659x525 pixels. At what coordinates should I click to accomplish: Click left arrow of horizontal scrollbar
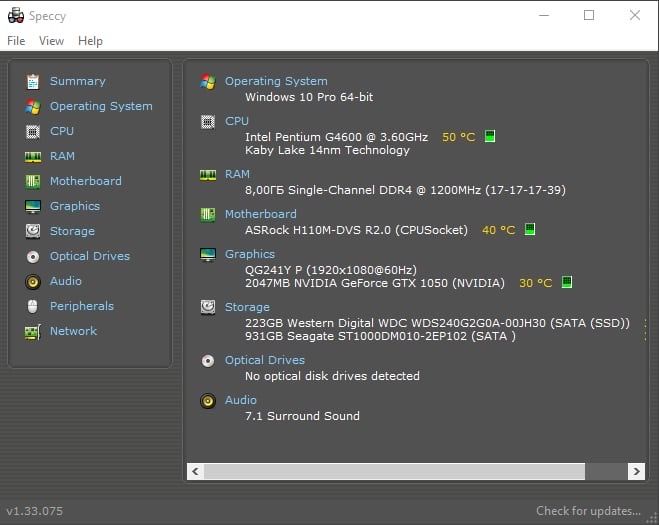(195, 471)
